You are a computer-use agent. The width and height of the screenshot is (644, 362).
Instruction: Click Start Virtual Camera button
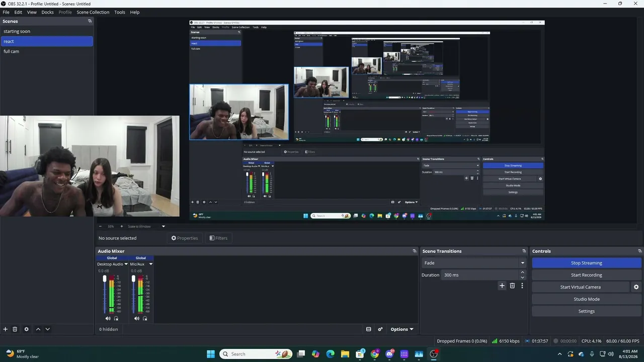[x=581, y=287]
